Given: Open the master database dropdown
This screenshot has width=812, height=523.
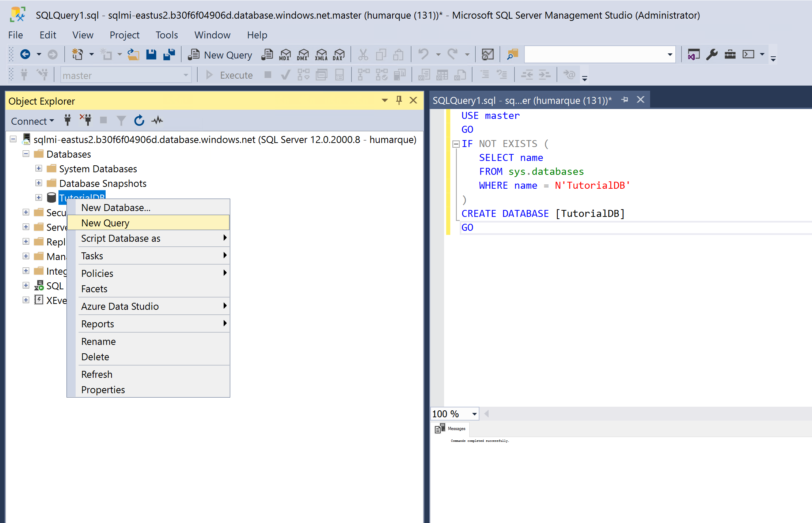Looking at the screenshot, I should tap(186, 75).
